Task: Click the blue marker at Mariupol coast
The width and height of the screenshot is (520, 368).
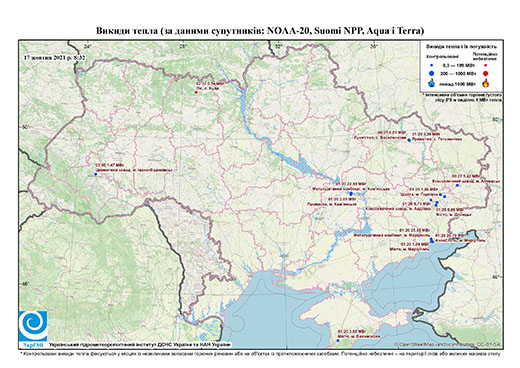Action: 432,240
